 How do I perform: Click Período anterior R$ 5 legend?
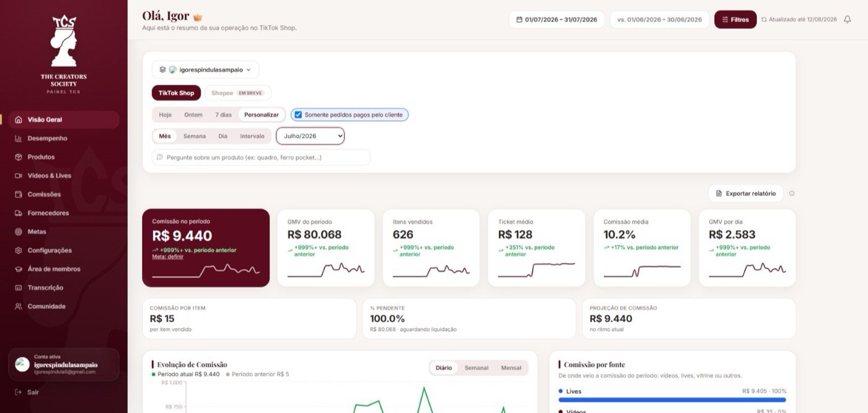(257, 375)
